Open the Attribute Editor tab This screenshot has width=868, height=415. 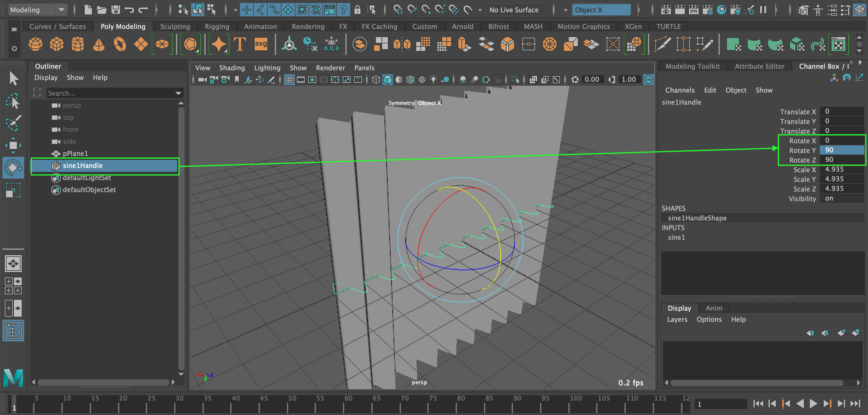tap(759, 66)
